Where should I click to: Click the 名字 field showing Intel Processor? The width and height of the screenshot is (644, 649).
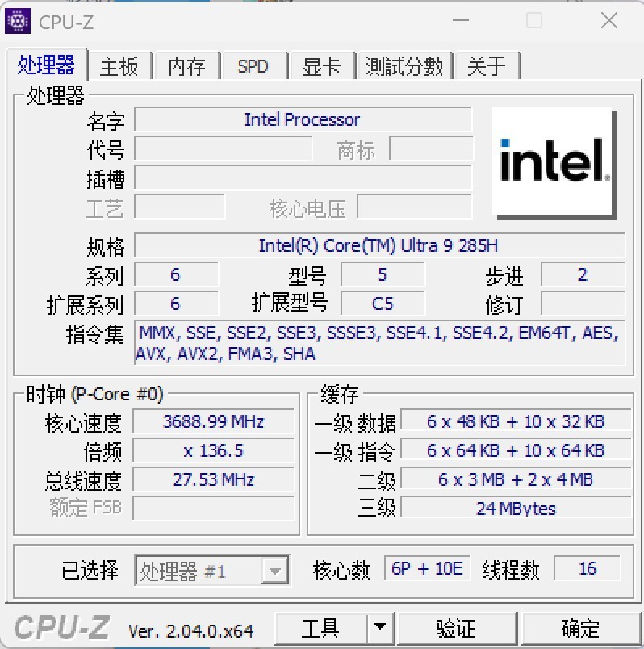303,119
